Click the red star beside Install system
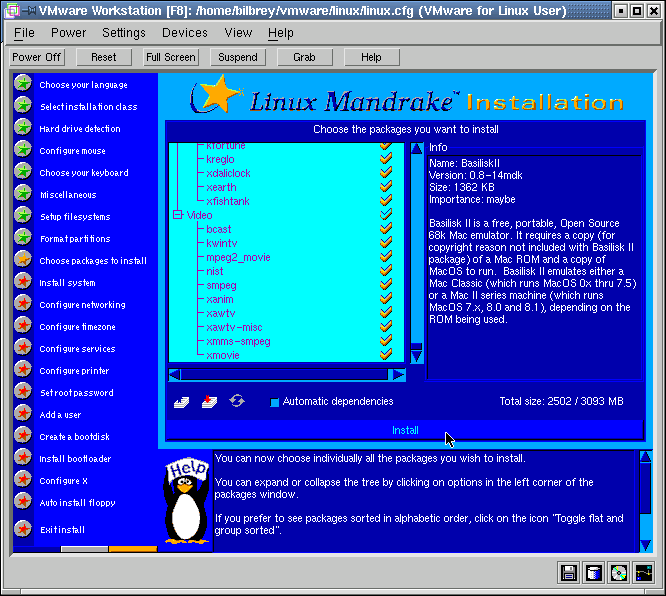Image resolution: width=666 pixels, height=596 pixels. (22, 282)
